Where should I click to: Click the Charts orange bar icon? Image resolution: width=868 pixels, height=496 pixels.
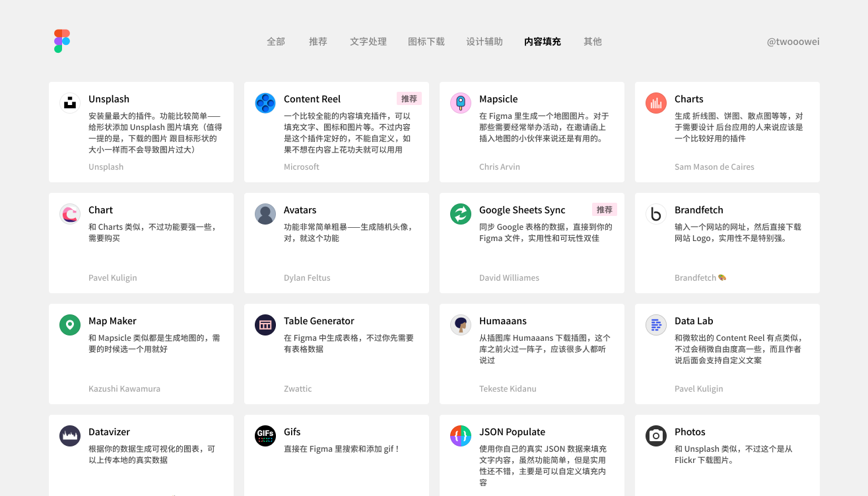coord(656,103)
